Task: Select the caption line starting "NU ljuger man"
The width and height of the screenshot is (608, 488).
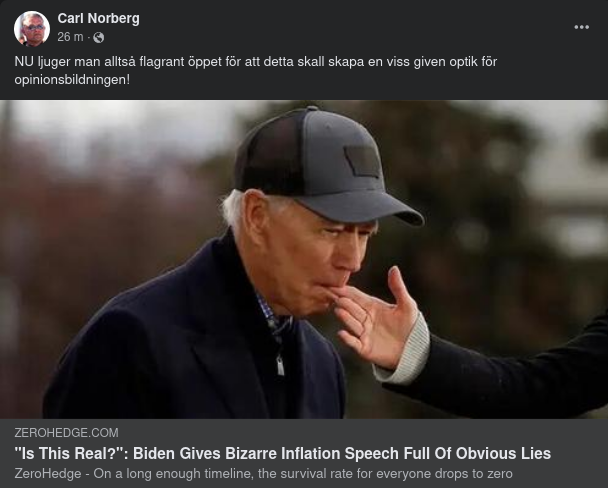Action: 256,62
